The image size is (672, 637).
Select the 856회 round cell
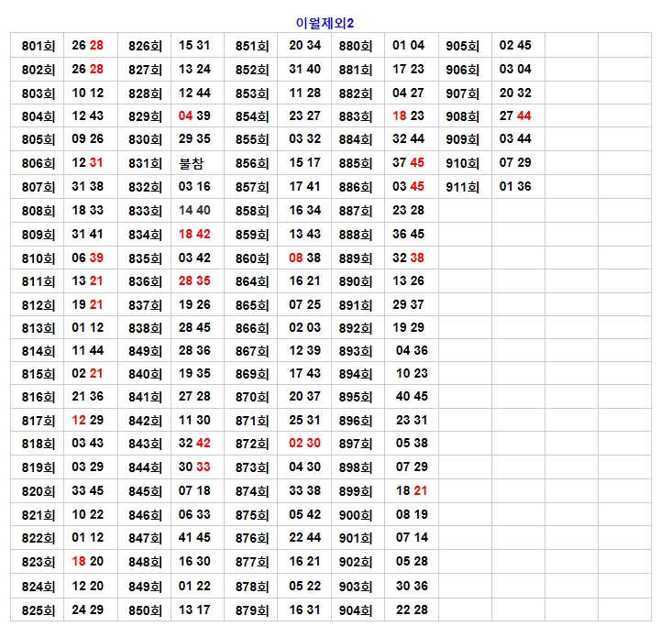[x=252, y=163]
